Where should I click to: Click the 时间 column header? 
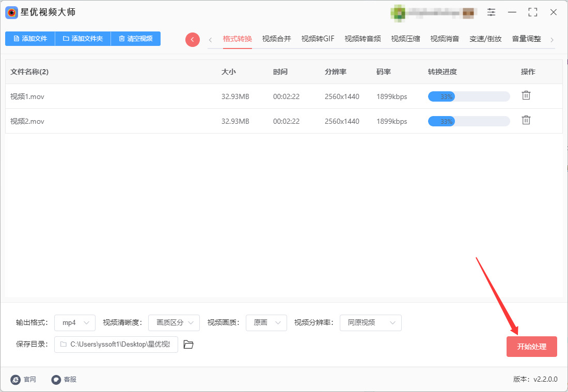pyautogui.click(x=280, y=72)
